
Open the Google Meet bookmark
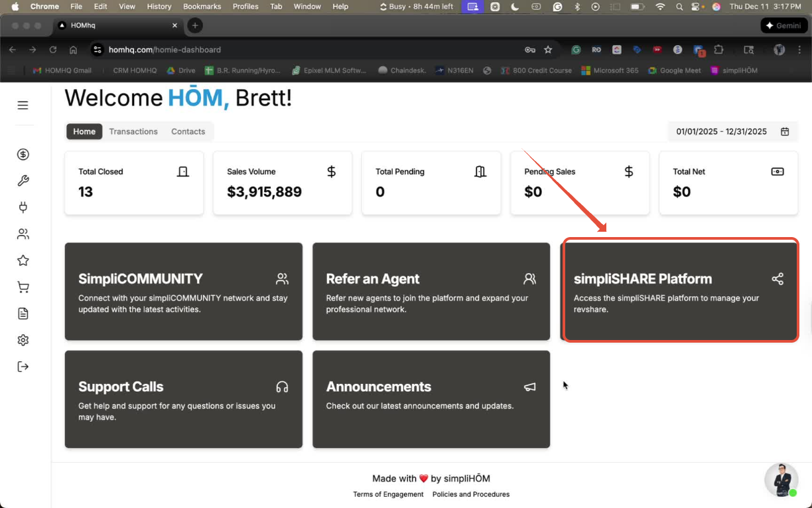coord(675,70)
